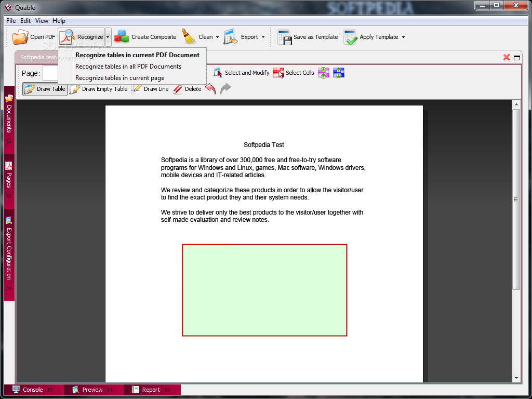532x399 pixels.
Task: Toggle the pin beside Preview
Action: click(x=111, y=390)
